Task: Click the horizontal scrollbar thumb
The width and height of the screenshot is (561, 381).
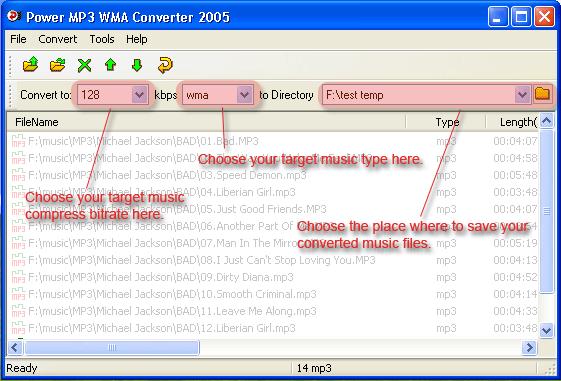Action: 112,347
